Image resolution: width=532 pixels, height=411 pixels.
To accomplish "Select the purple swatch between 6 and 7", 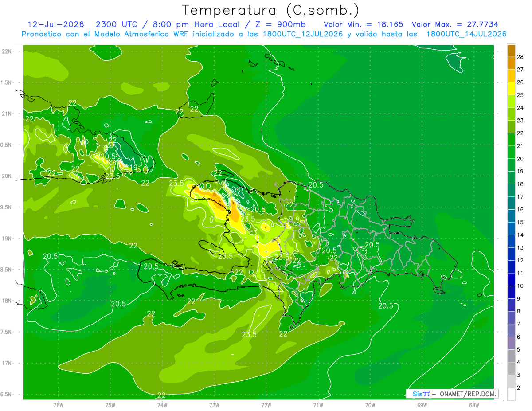I will coord(511,330).
